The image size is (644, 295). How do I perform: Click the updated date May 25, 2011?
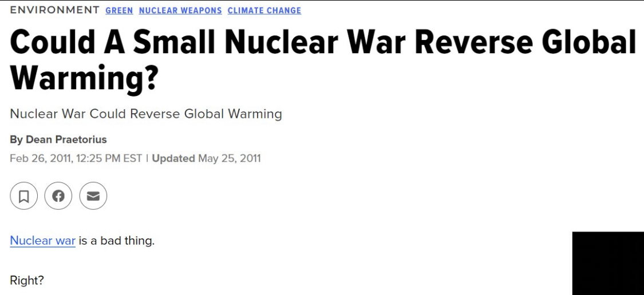click(x=230, y=158)
